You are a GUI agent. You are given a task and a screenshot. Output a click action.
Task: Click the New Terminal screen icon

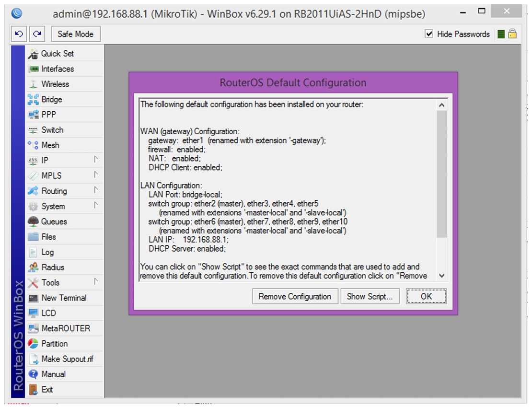tap(33, 298)
